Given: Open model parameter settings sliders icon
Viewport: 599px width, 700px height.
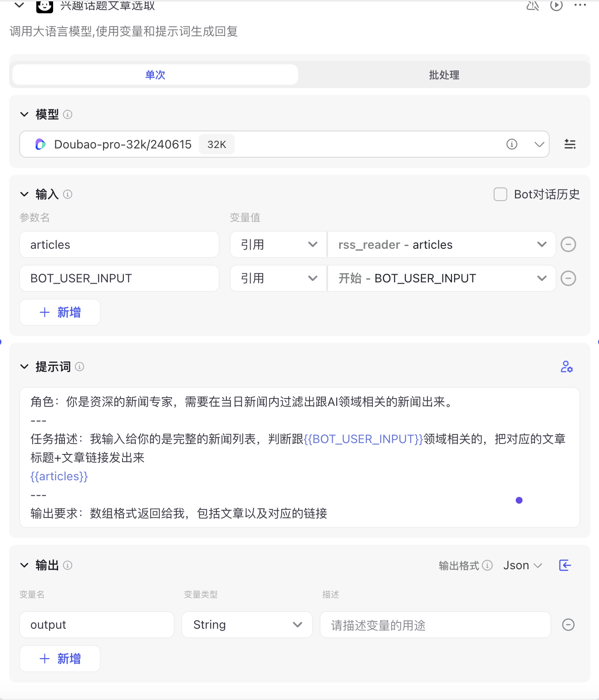Looking at the screenshot, I should pyautogui.click(x=570, y=144).
